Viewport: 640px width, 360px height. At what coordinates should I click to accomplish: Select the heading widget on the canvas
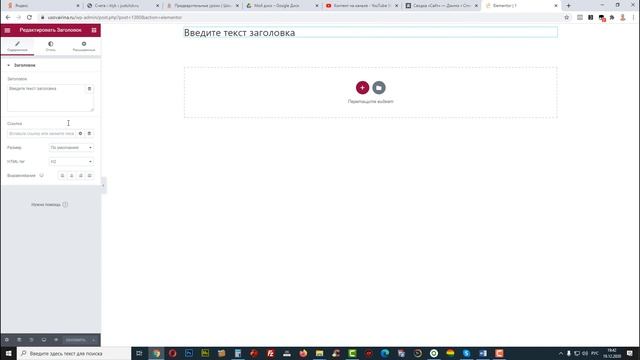[370, 33]
